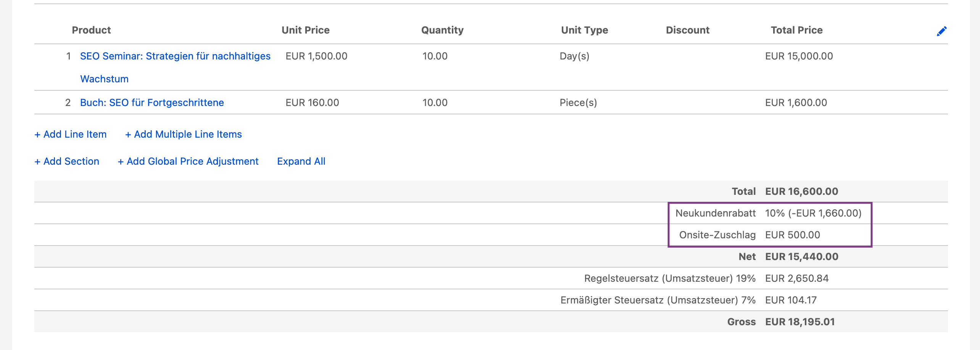Click "Expand All" to expand line items
Screen dimensions: 980x350
[x=301, y=161]
